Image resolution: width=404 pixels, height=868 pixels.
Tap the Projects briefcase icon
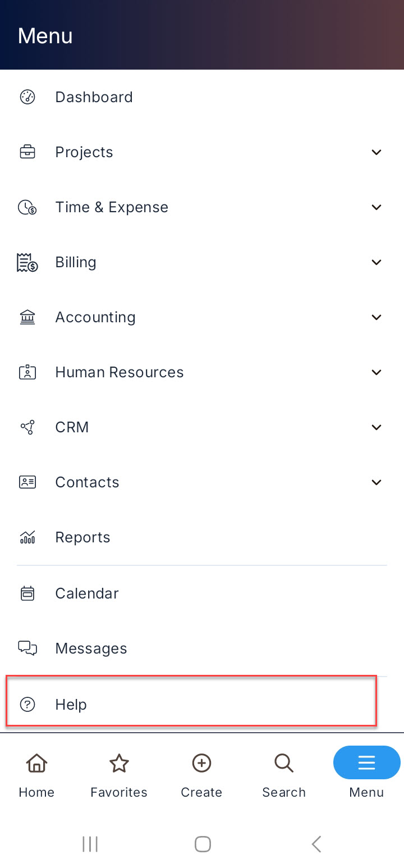pos(27,152)
